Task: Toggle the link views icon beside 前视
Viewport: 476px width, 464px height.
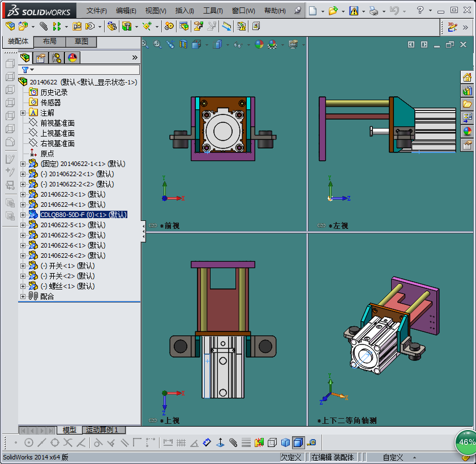Action: (x=152, y=225)
